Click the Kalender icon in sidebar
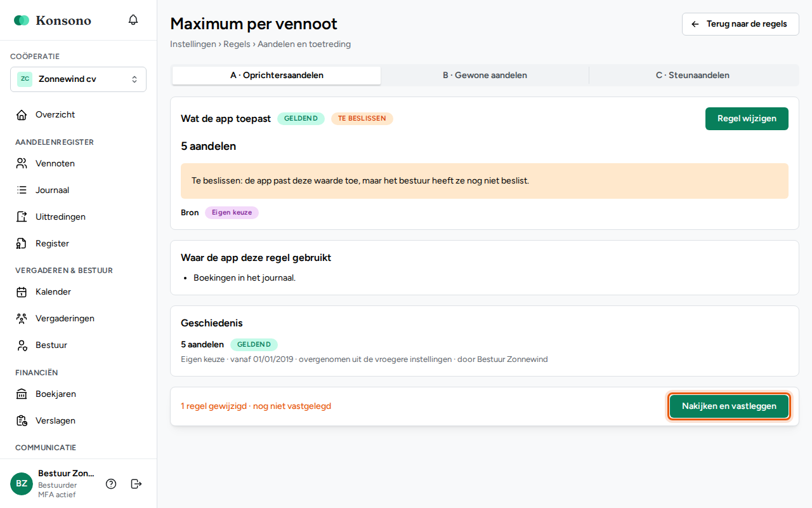The width and height of the screenshot is (812, 508). [x=22, y=292]
